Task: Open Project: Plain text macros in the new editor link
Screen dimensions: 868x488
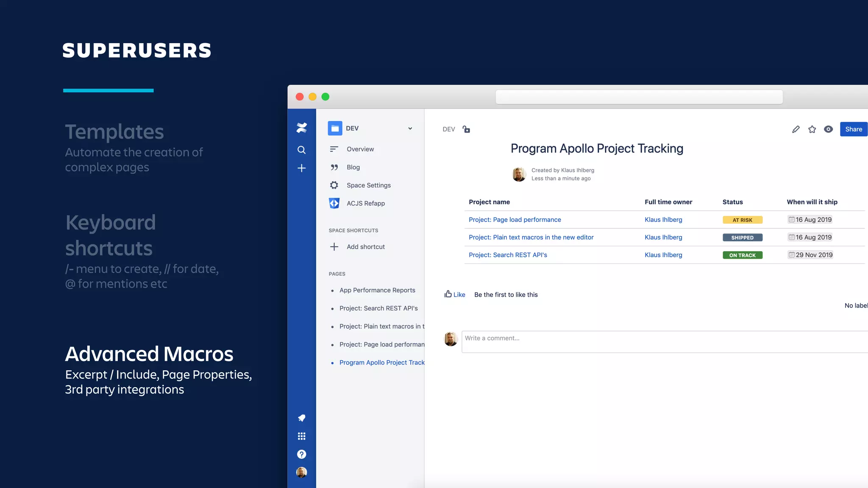Action: [531, 237]
